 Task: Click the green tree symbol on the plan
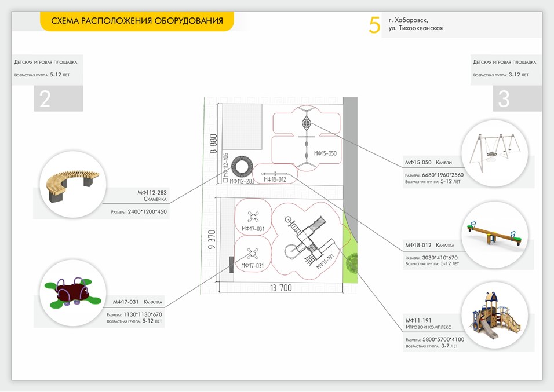tap(352, 263)
